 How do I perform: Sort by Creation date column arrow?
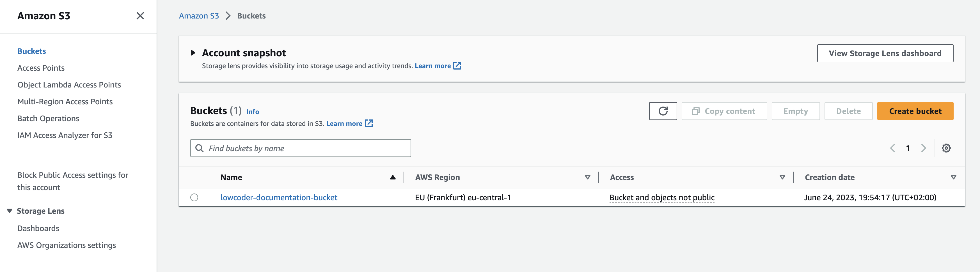coord(953,178)
